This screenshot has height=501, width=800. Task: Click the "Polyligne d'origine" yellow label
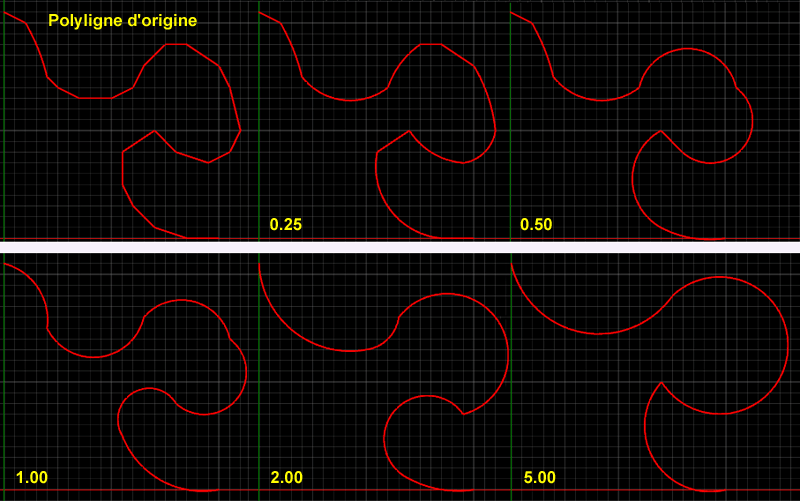[x=122, y=20]
